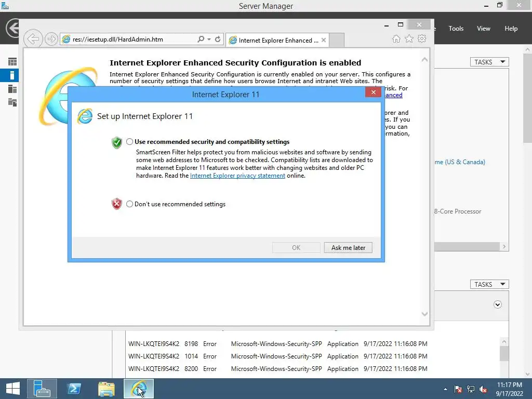Open upper TASKS dropdown in Server Manager
The width and height of the screenshot is (532, 399).
point(489,62)
